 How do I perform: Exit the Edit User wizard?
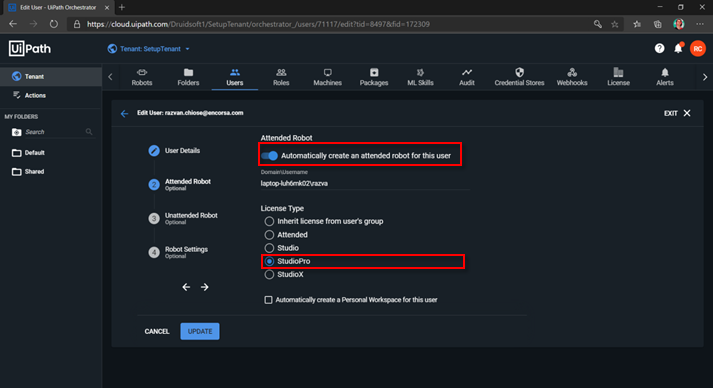(677, 113)
